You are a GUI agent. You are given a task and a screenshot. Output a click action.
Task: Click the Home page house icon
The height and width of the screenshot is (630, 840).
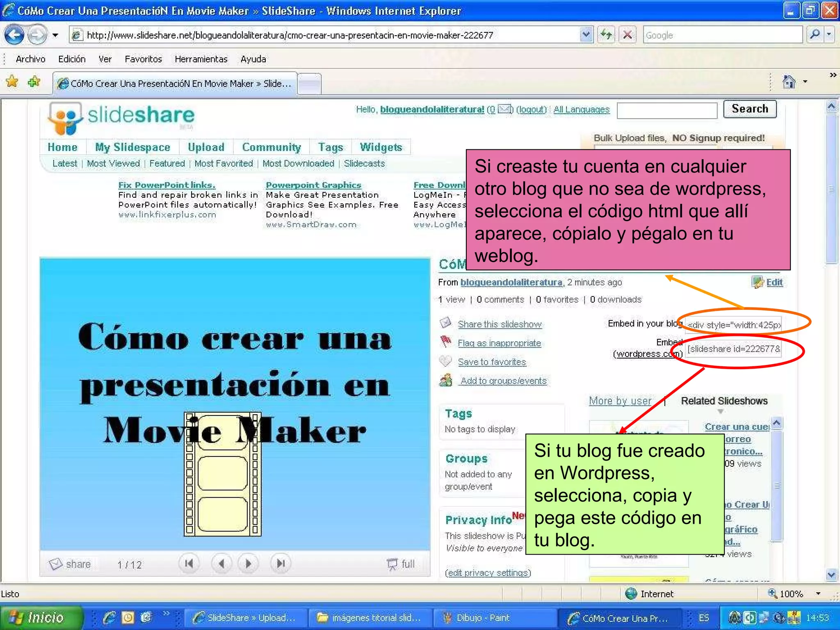tap(789, 82)
